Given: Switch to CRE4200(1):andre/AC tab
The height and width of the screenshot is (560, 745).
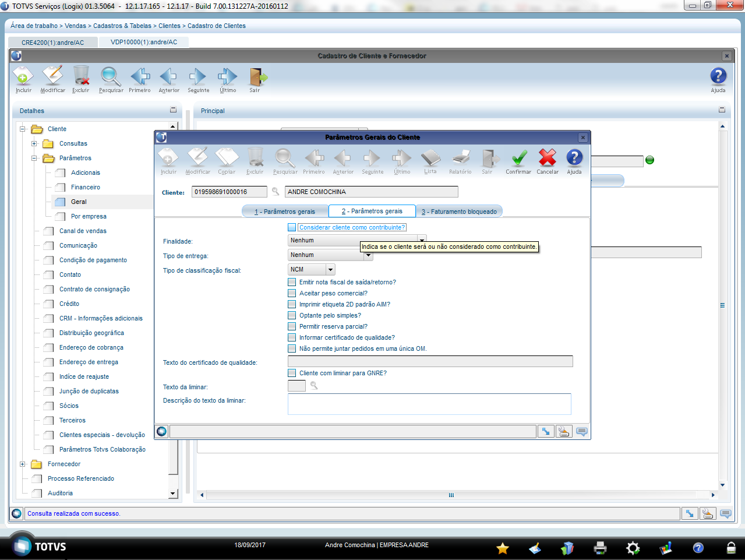Looking at the screenshot, I should 52,43.
